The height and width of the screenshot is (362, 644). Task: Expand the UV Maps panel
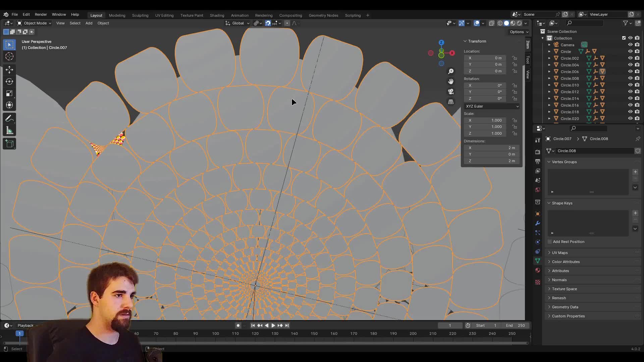point(559,253)
